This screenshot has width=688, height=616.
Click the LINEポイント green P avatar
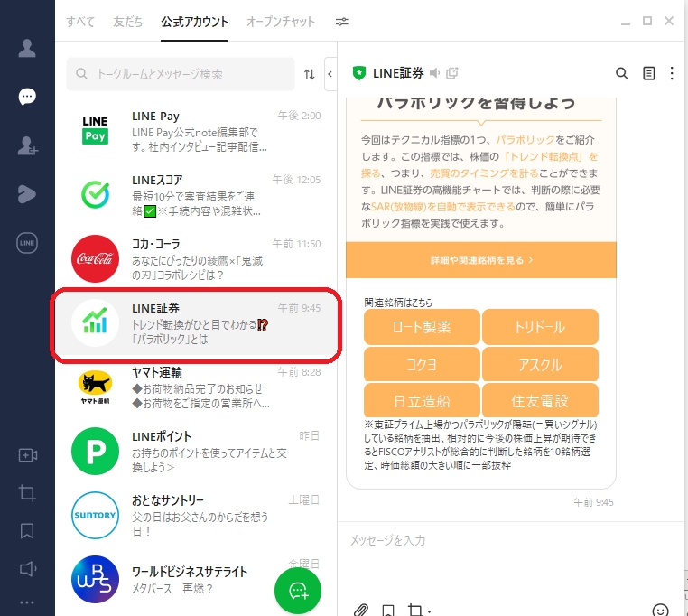pos(95,451)
